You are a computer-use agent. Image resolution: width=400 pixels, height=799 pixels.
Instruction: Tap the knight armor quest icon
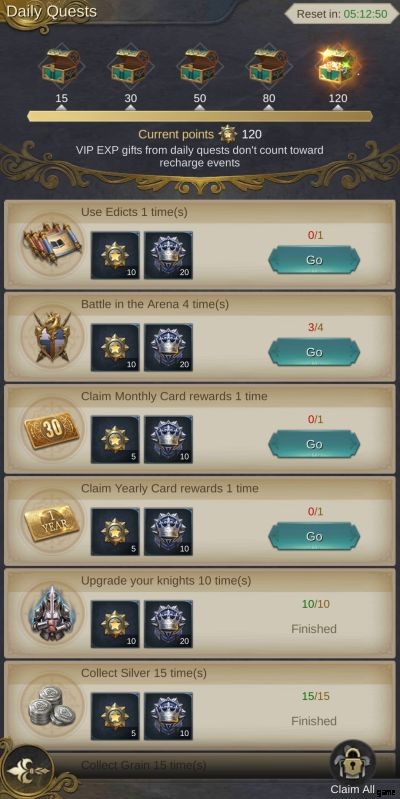click(x=52, y=614)
